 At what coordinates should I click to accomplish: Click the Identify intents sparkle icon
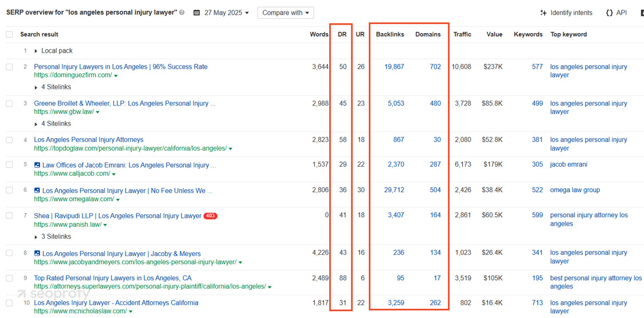543,13
